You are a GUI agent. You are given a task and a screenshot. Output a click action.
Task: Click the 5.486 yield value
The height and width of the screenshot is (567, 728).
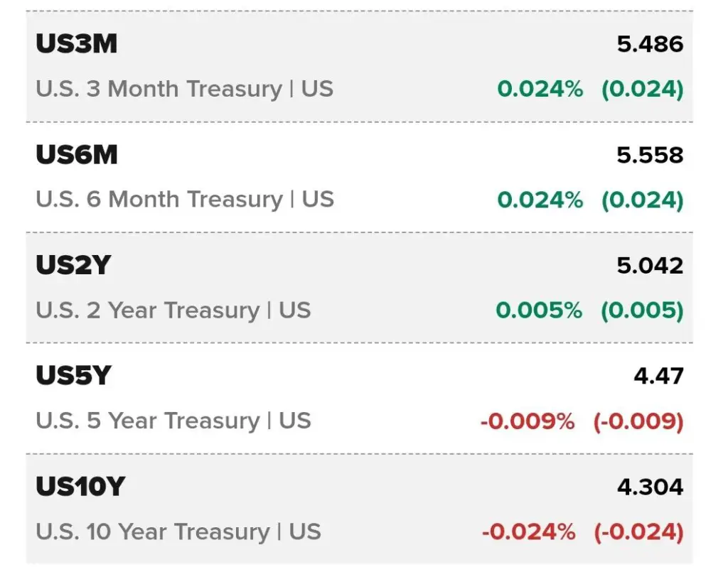point(650,44)
